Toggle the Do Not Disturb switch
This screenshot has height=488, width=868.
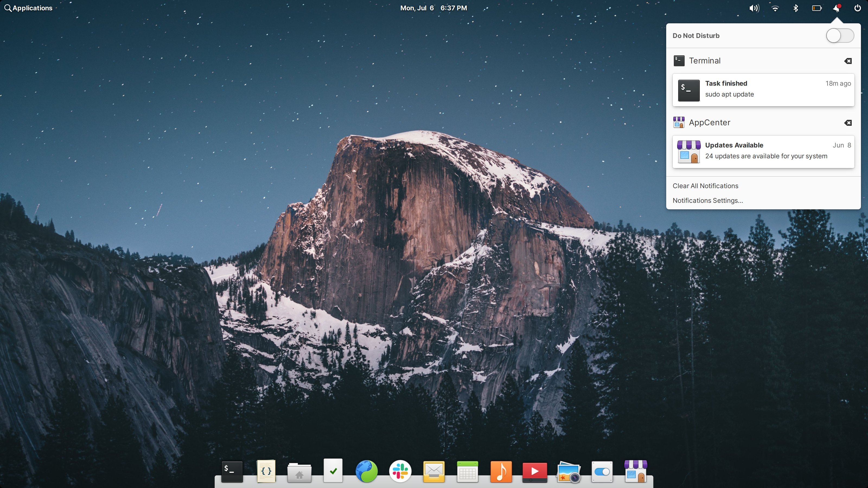[840, 36]
